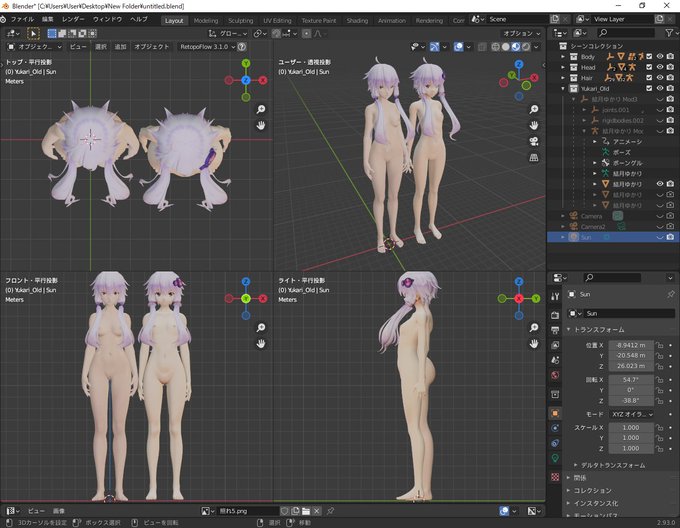Expand the Head collection in outliner
The height and width of the screenshot is (528, 680).
pos(563,67)
